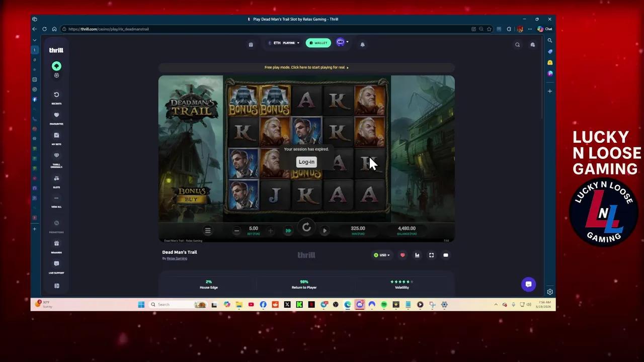644x362 pixels.
Task: Decrease the bet with the minus button
Action: point(236,231)
